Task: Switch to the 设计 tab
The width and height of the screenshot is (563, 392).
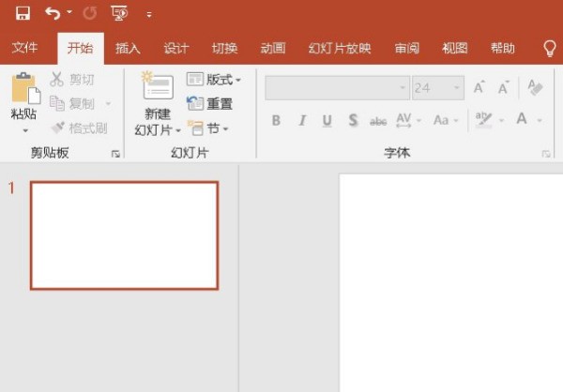Action: click(x=176, y=48)
